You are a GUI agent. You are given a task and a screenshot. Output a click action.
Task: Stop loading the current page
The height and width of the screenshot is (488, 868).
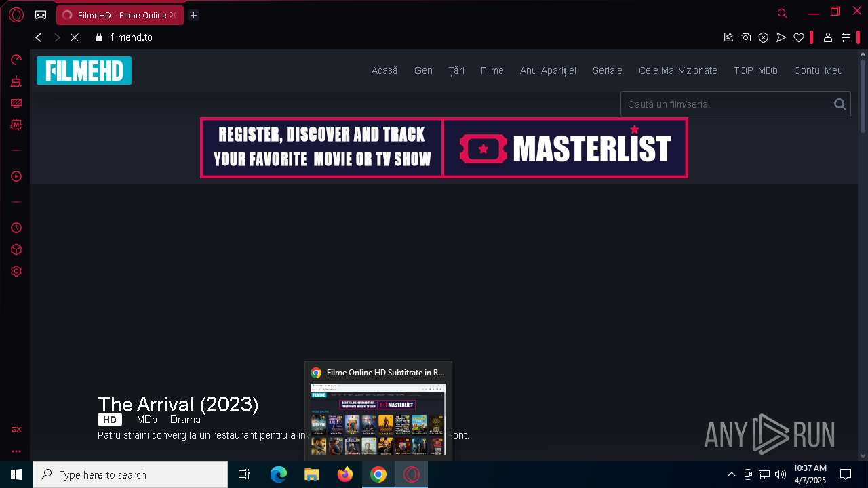pos(75,37)
